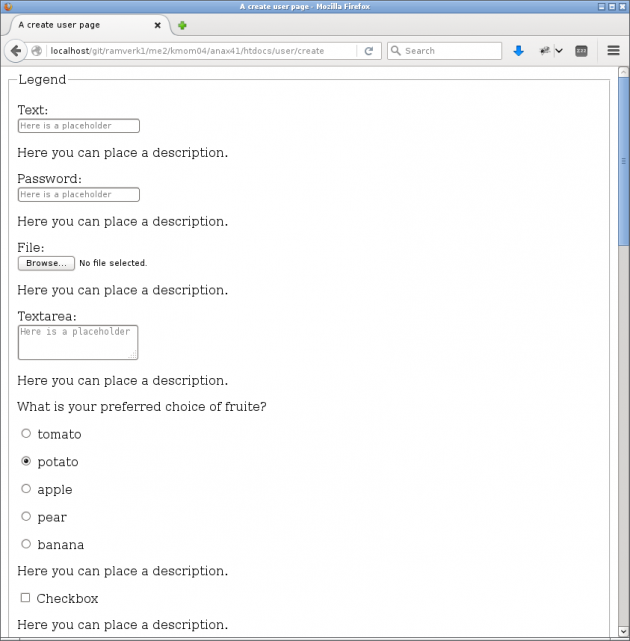Tick the Checkbox checkbox
This screenshot has width=630, height=641.
click(x=25, y=598)
